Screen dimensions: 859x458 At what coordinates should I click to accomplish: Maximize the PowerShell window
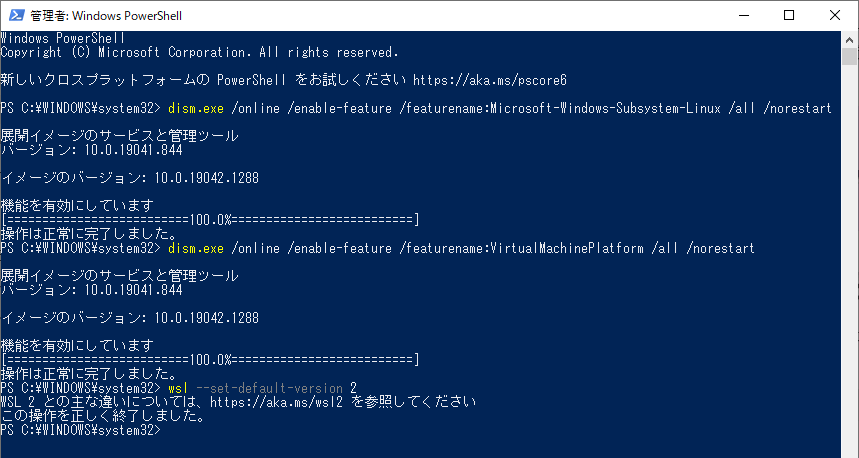pos(789,15)
